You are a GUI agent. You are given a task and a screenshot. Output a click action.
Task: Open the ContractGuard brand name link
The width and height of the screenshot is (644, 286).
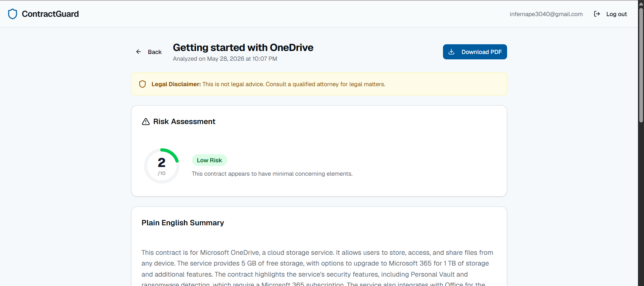(x=50, y=14)
